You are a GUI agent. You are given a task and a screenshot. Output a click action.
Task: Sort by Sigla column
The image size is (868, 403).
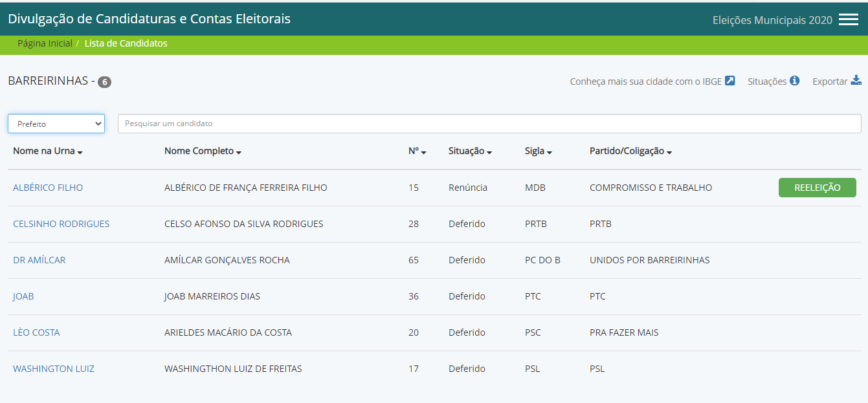[538, 151]
